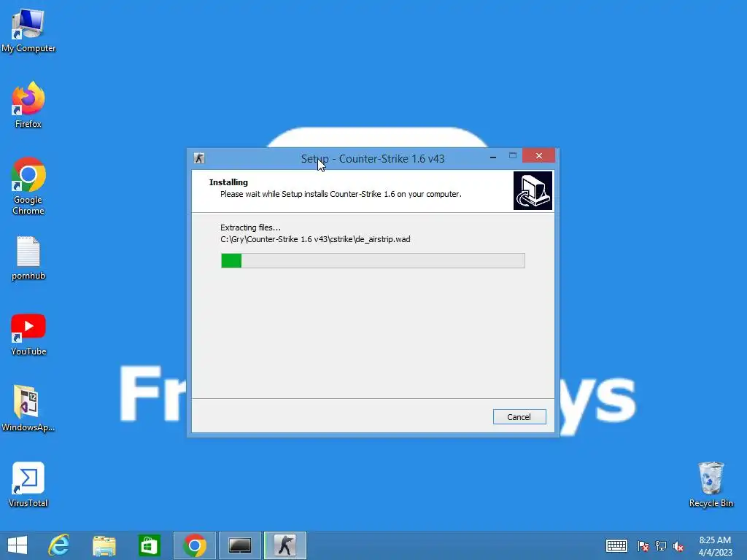Click the de_airstrip.wad file path text

315,239
